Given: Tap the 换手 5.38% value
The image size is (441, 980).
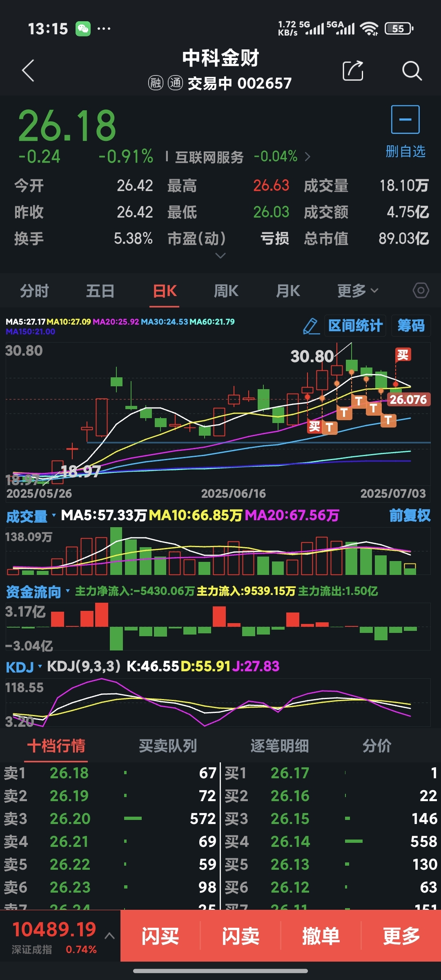Looking at the screenshot, I should [133, 238].
